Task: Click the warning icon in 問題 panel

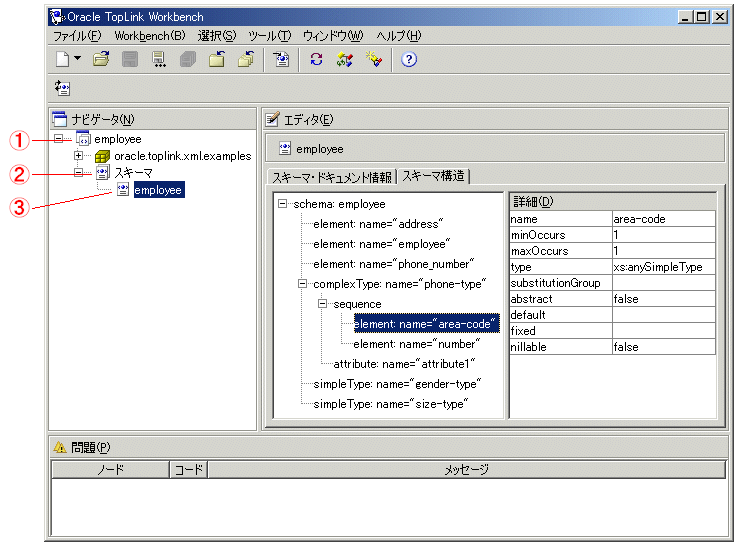Action: [60, 447]
